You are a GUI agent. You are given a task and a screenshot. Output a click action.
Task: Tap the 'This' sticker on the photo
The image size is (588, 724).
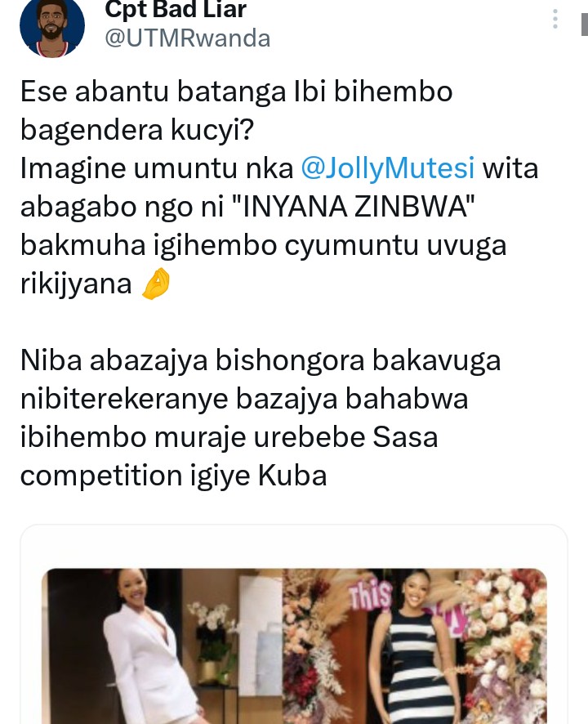click(x=371, y=595)
